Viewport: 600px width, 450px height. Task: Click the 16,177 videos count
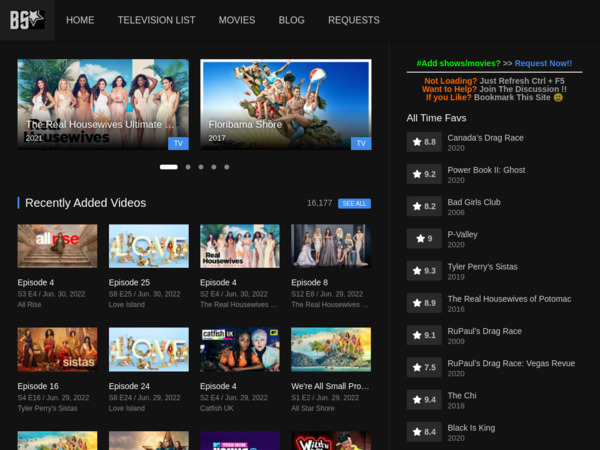click(x=320, y=203)
